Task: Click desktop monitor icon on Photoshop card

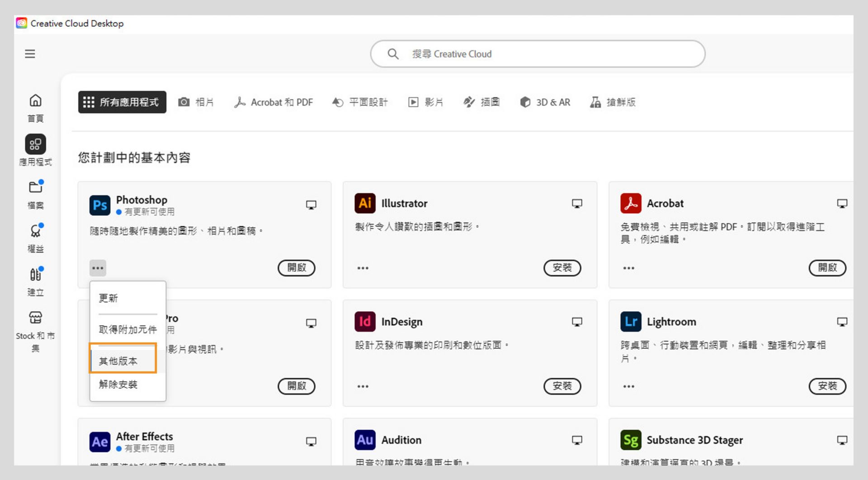Action: (311, 205)
